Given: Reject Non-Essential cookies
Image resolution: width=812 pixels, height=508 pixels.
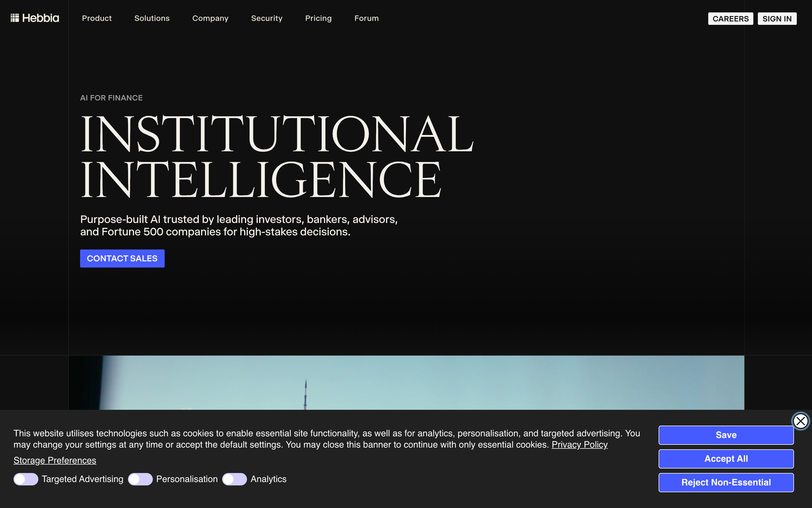Looking at the screenshot, I should point(726,483).
